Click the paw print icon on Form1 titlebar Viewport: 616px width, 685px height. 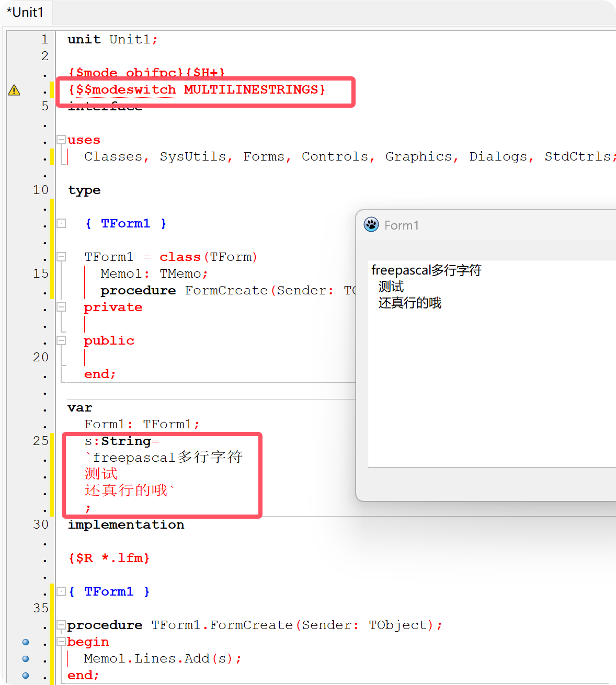pos(371,225)
